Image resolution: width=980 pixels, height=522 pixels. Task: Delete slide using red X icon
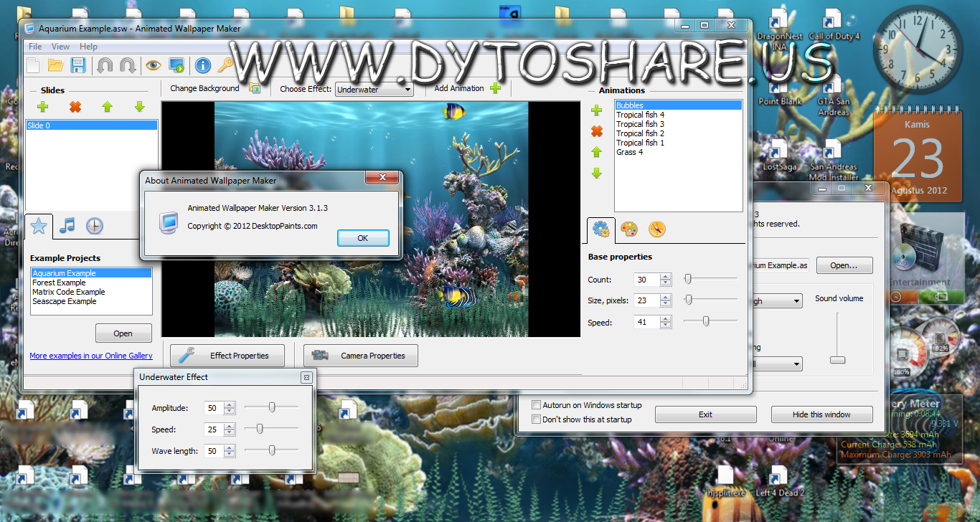point(75,107)
